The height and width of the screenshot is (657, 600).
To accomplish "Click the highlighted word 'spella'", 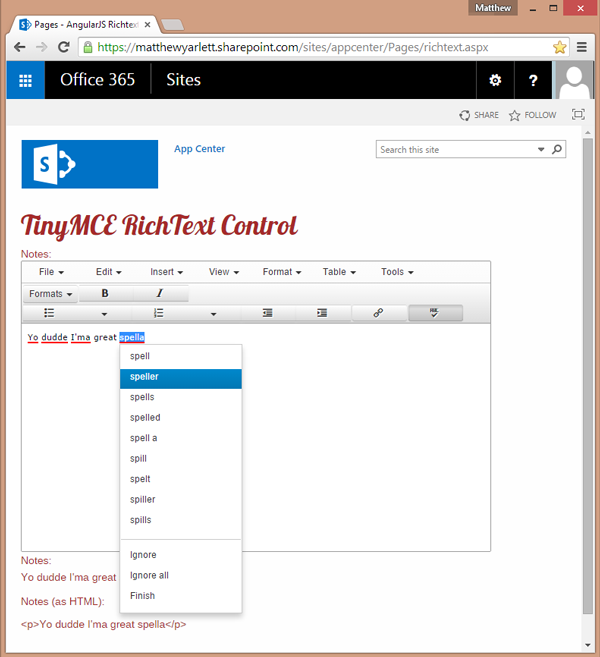I will point(132,337).
